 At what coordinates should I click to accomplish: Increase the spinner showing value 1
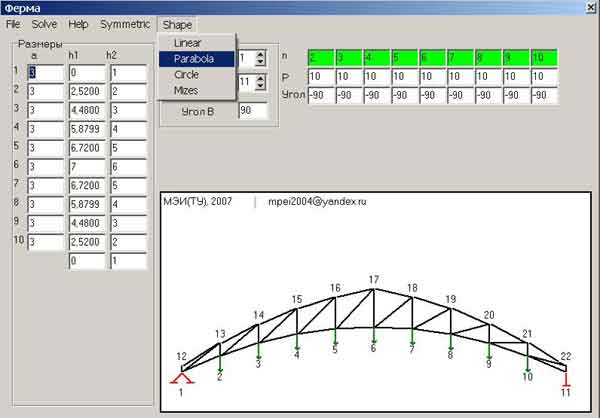[x=260, y=55]
